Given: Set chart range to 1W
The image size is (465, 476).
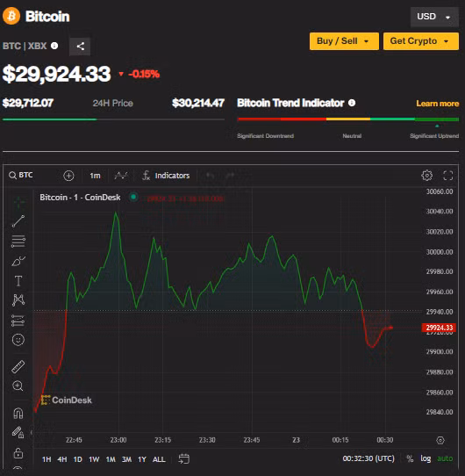Looking at the screenshot, I should [94, 459].
